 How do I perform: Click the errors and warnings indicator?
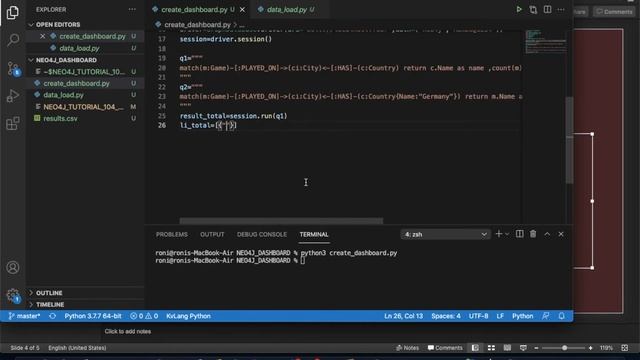click(x=144, y=316)
